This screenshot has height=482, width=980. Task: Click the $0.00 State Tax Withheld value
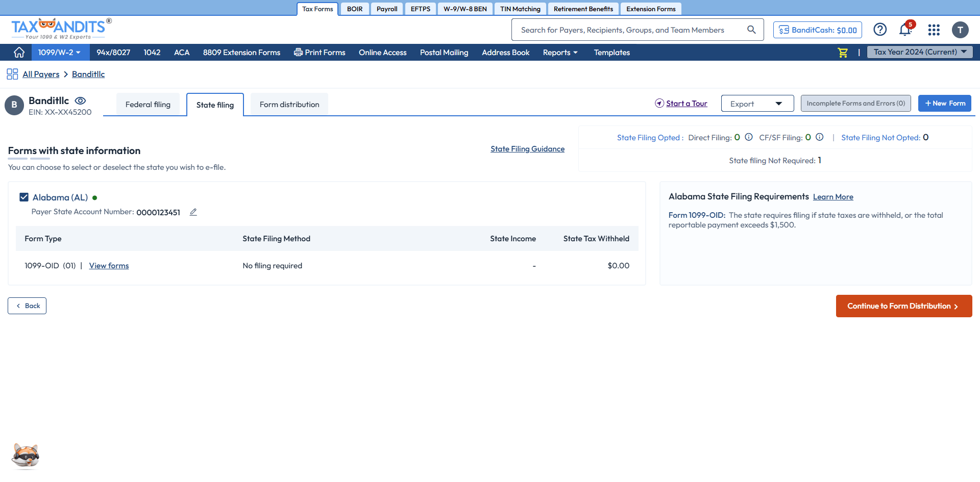point(619,266)
